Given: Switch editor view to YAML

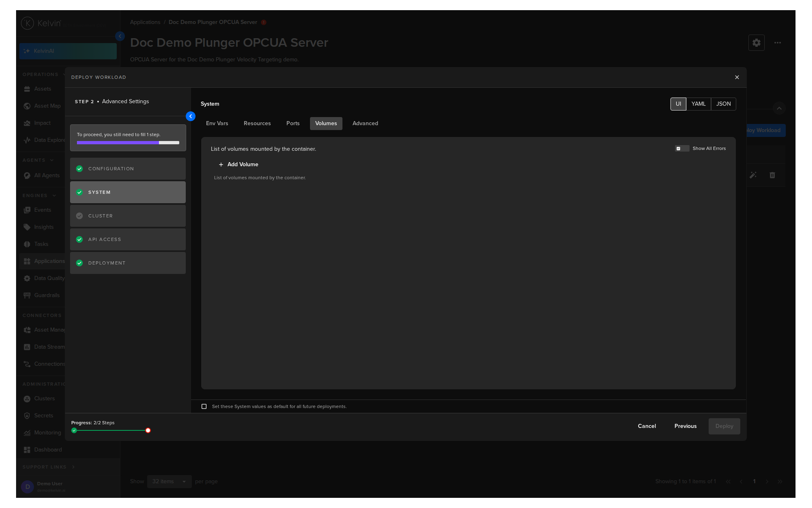Looking at the screenshot, I should (698, 104).
